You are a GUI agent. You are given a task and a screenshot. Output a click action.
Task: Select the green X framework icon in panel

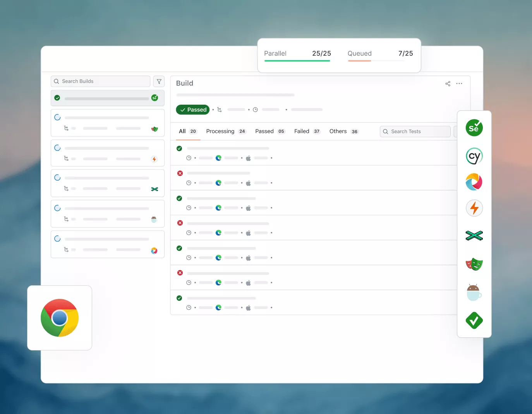[474, 235]
